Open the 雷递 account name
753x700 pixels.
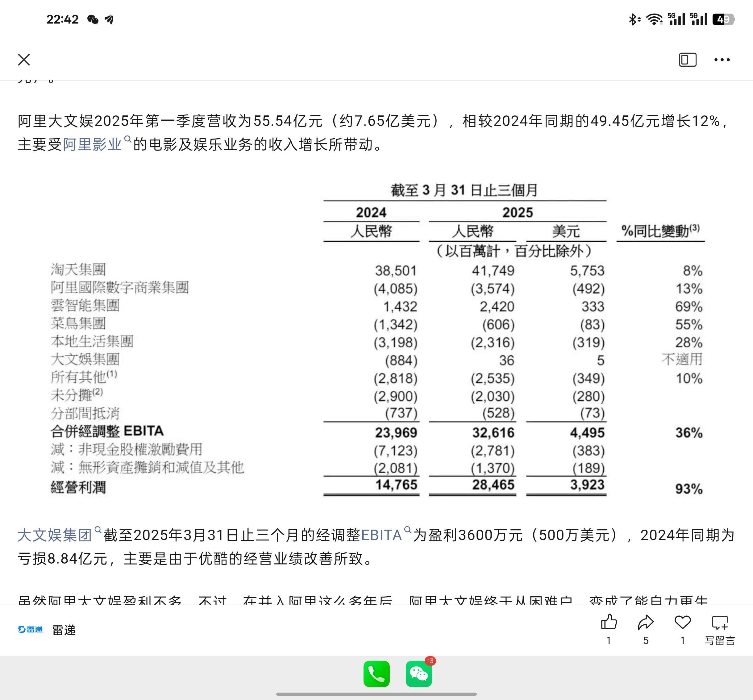[64, 630]
